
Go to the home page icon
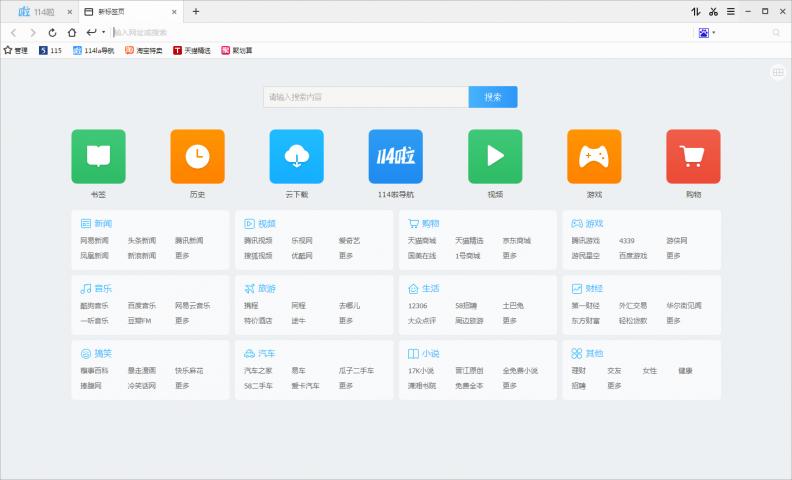point(71,32)
